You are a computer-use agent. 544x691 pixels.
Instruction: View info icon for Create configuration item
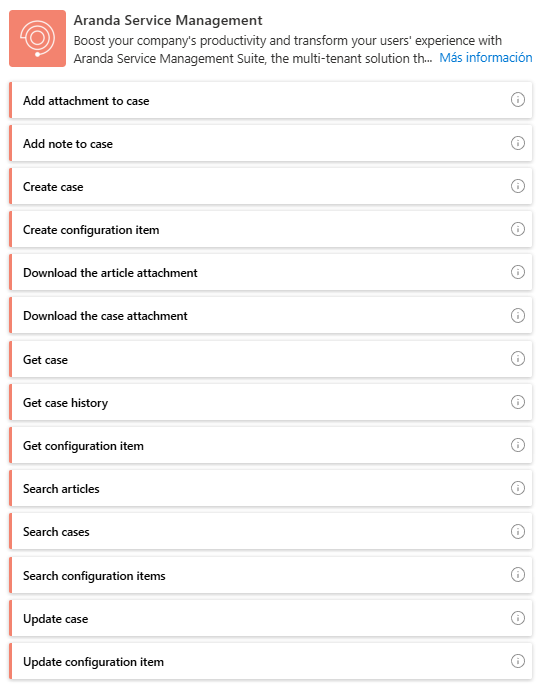coord(518,229)
